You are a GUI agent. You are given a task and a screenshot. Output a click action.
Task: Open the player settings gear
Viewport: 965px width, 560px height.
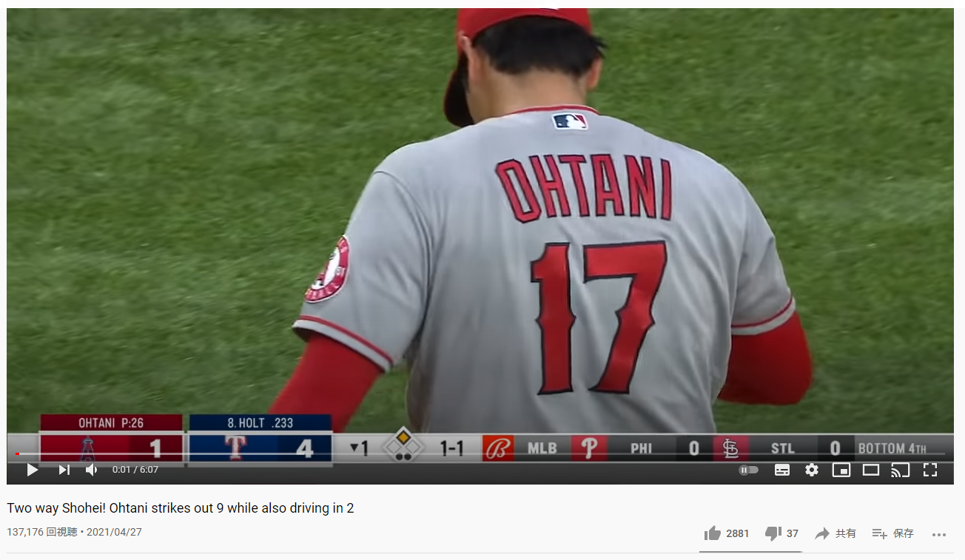coord(812,470)
